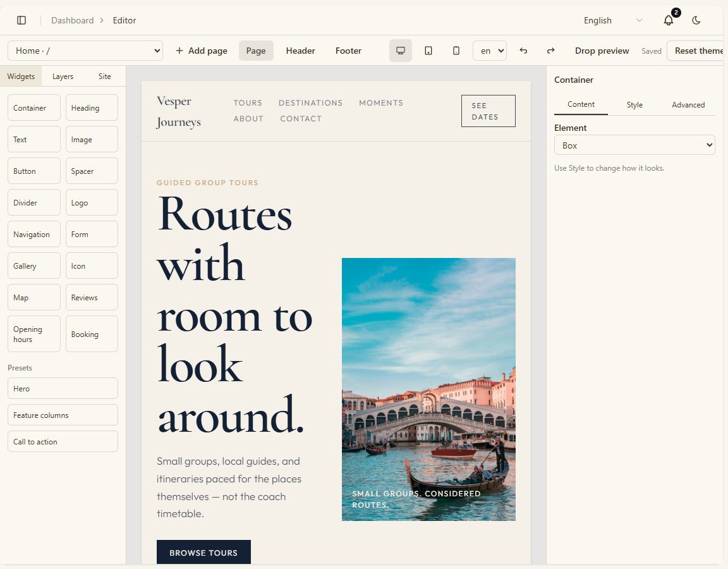
Task: Go to Dashboard breadcrumb
Action: (73, 20)
